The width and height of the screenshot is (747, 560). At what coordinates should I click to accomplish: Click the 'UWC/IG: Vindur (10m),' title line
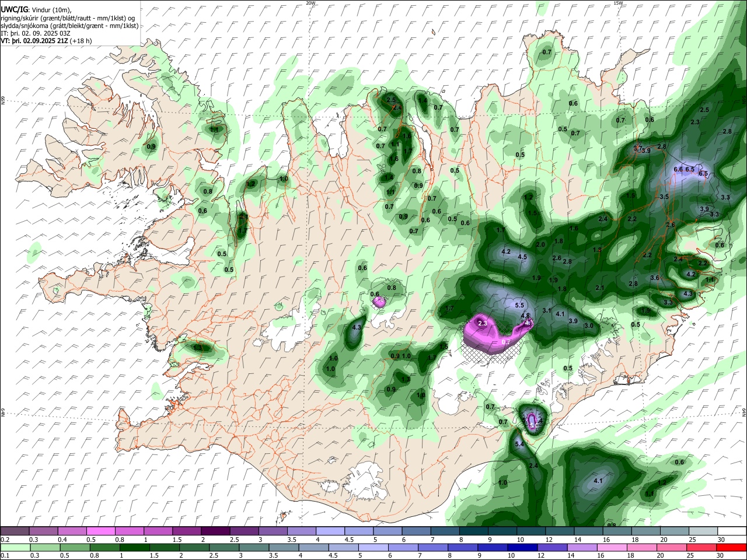[36, 10]
